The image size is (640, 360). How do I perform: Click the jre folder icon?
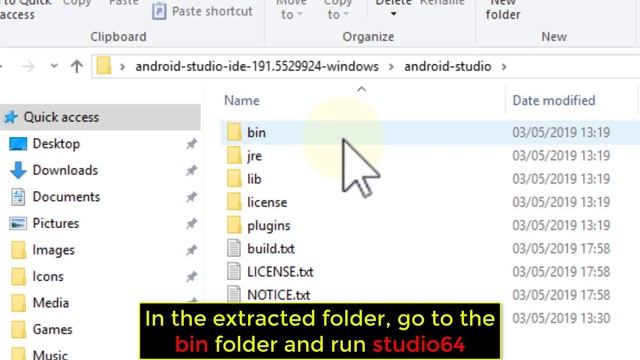[234, 156]
